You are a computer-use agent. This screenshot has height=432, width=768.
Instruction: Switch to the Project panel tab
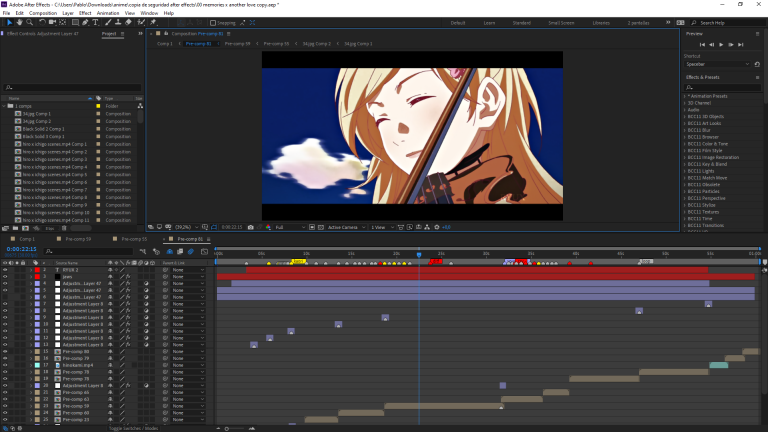[109, 34]
